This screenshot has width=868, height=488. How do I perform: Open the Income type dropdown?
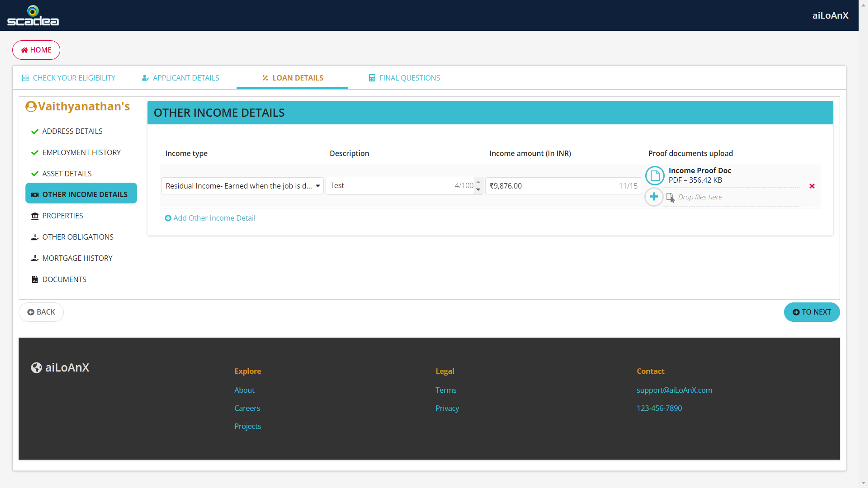pos(242,186)
